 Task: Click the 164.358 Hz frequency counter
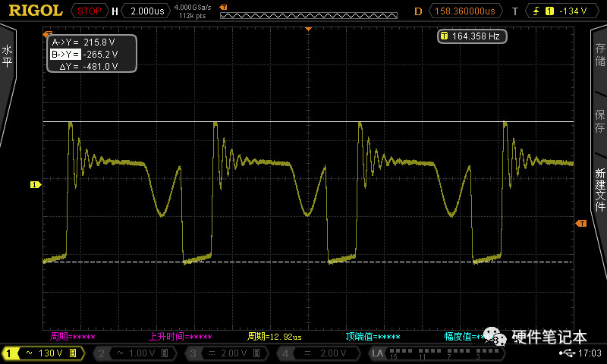[x=472, y=36]
